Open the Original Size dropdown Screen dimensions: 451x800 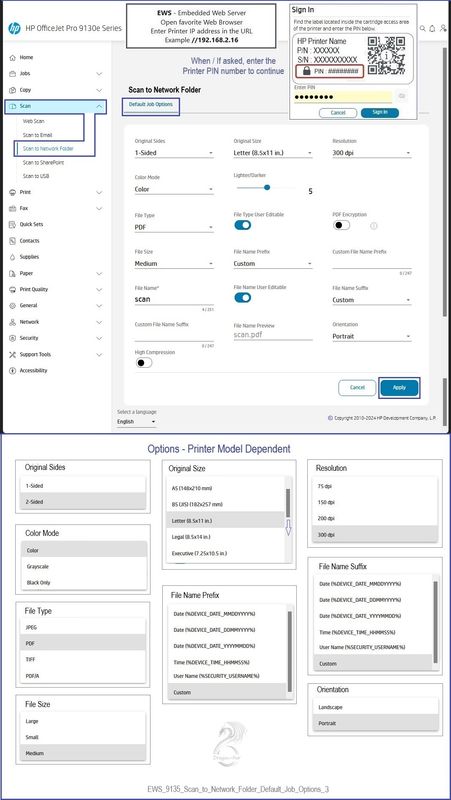[273, 153]
